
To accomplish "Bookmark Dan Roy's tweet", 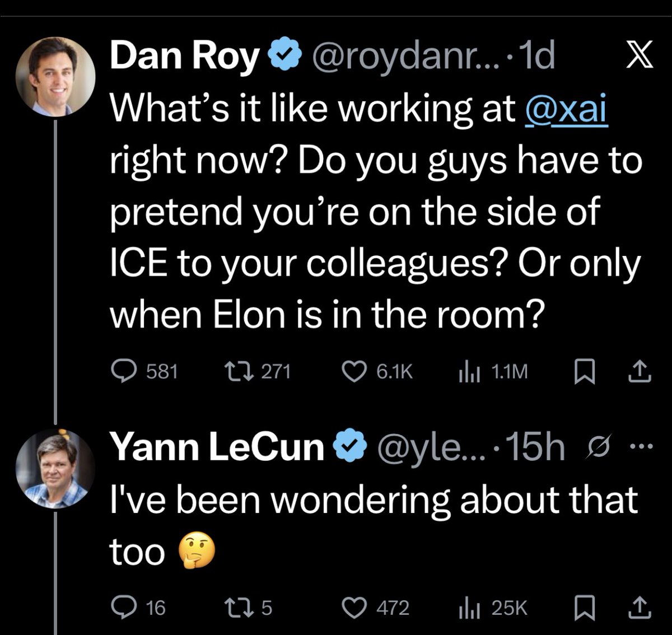I will point(584,372).
